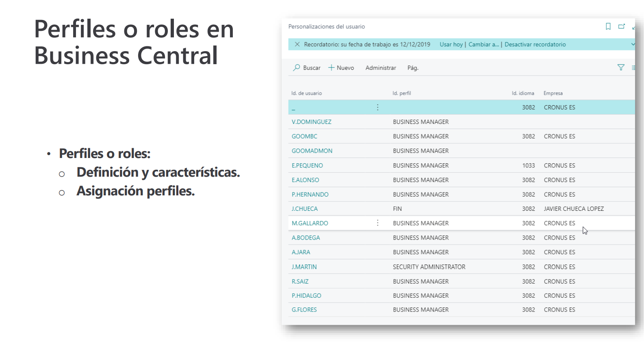Select language ID 1033 cell
This screenshot has height=342, width=644.
point(529,165)
